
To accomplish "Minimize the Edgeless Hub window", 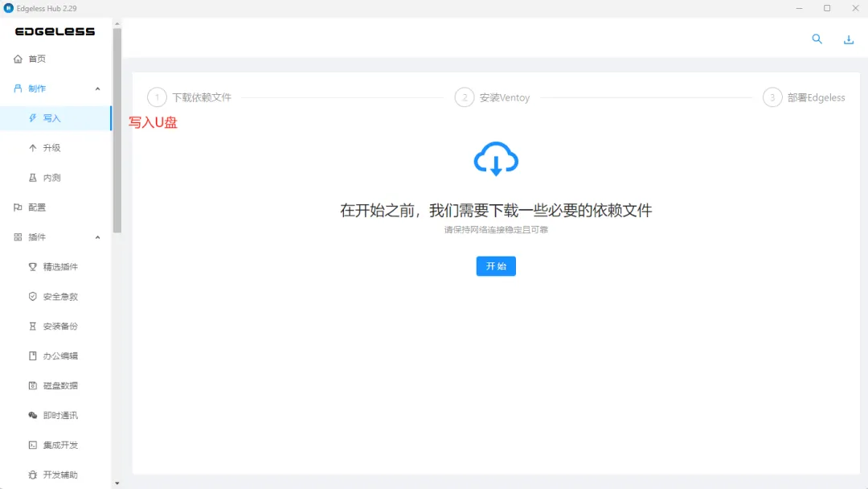I will 799,8.
